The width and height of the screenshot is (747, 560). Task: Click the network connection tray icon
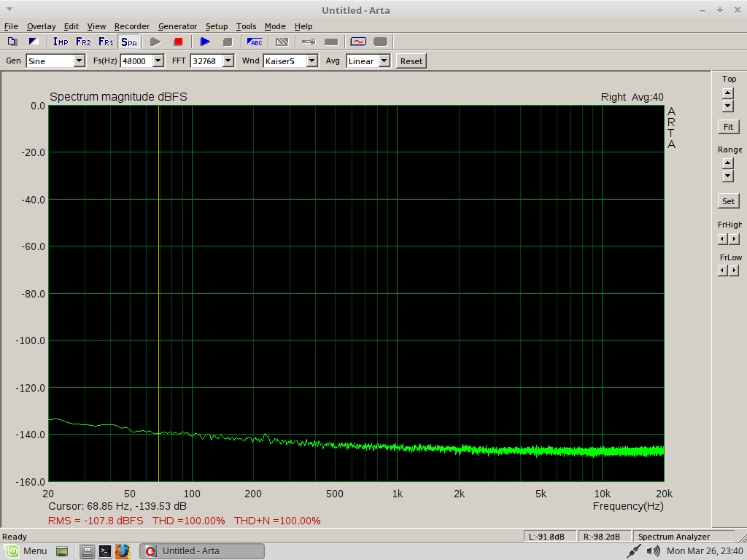634,551
